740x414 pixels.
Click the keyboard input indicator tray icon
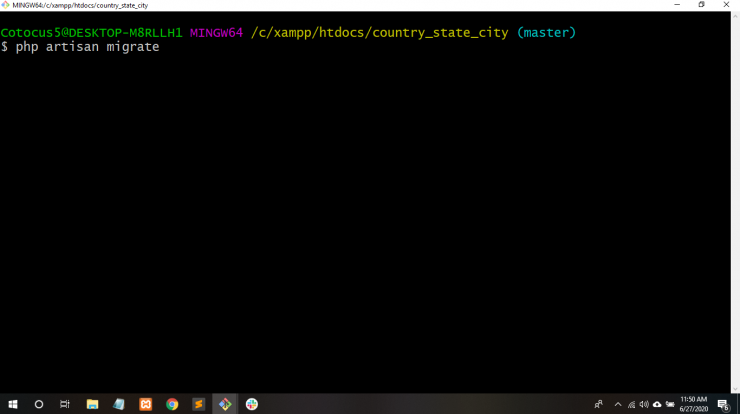[x=670, y=405]
